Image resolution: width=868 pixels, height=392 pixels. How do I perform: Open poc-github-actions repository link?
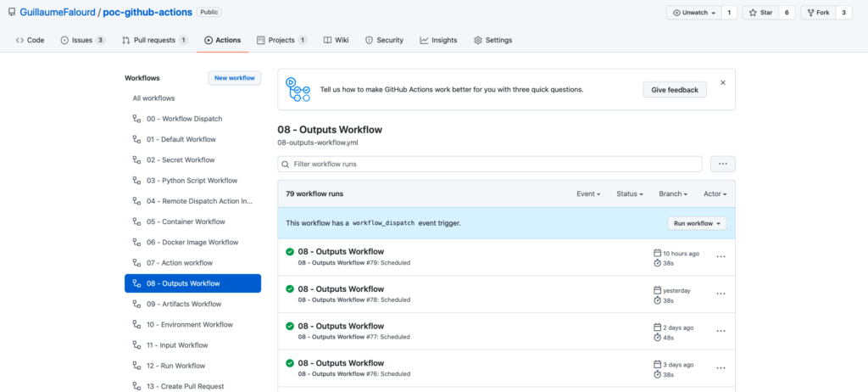click(147, 12)
